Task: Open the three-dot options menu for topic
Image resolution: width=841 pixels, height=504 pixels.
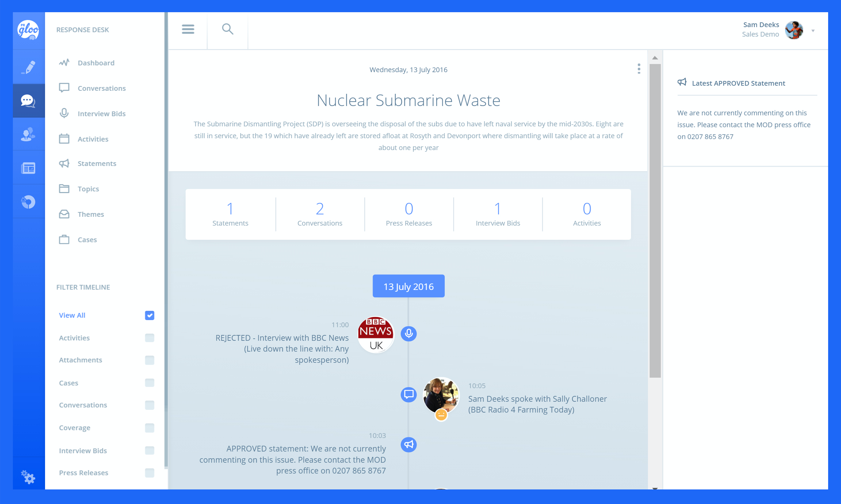Action: pyautogui.click(x=639, y=68)
